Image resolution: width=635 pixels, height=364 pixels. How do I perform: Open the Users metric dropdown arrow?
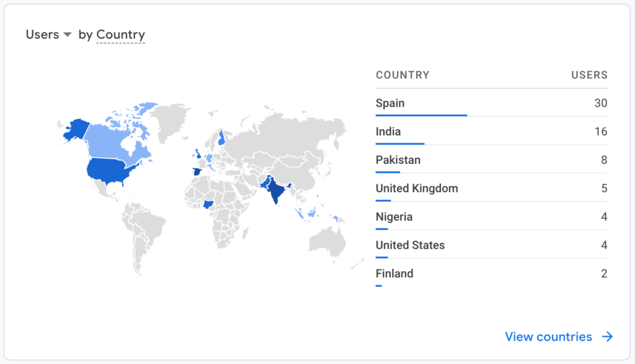pyautogui.click(x=68, y=35)
